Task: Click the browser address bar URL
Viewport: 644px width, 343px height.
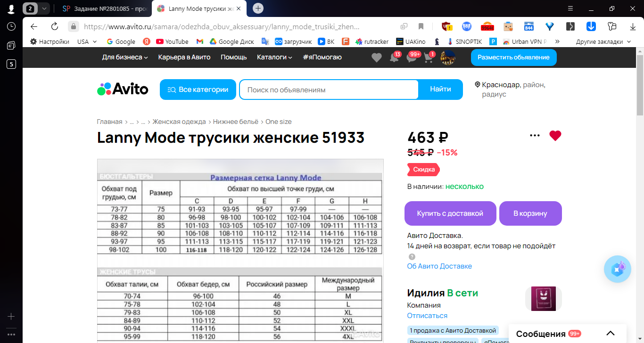Action: pyautogui.click(x=222, y=27)
